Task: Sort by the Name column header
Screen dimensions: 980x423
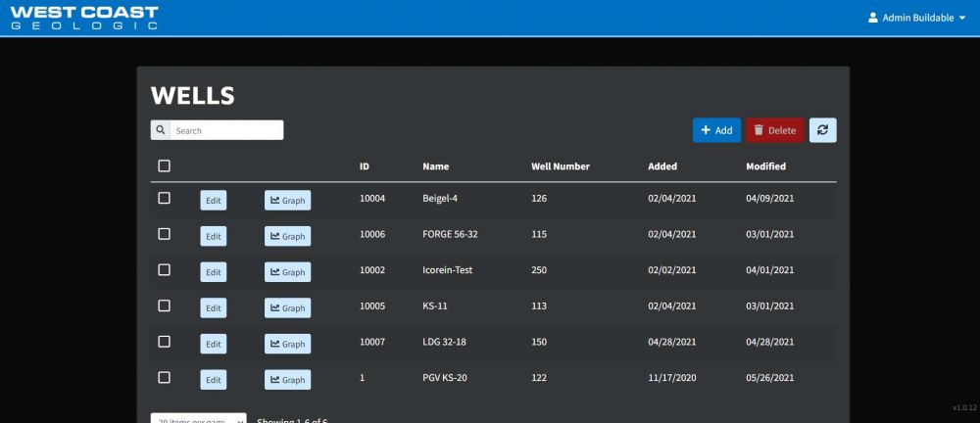Action: tap(436, 166)
